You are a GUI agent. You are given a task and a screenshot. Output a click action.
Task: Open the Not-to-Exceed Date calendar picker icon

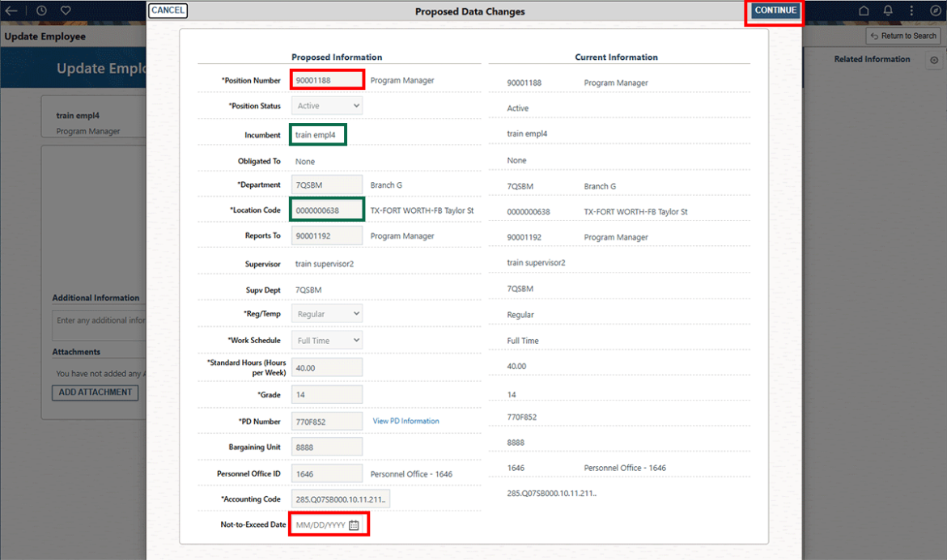click(x=354, y=524)
